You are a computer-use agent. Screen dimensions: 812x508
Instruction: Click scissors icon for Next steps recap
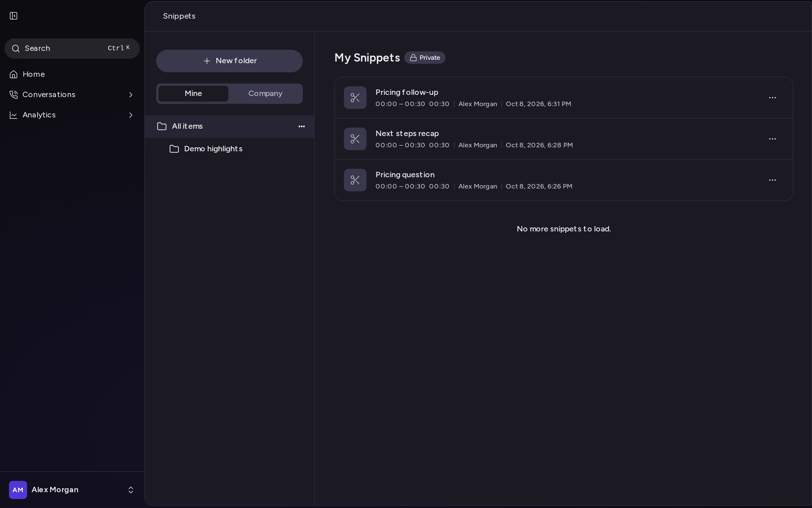tap(355, 139)
